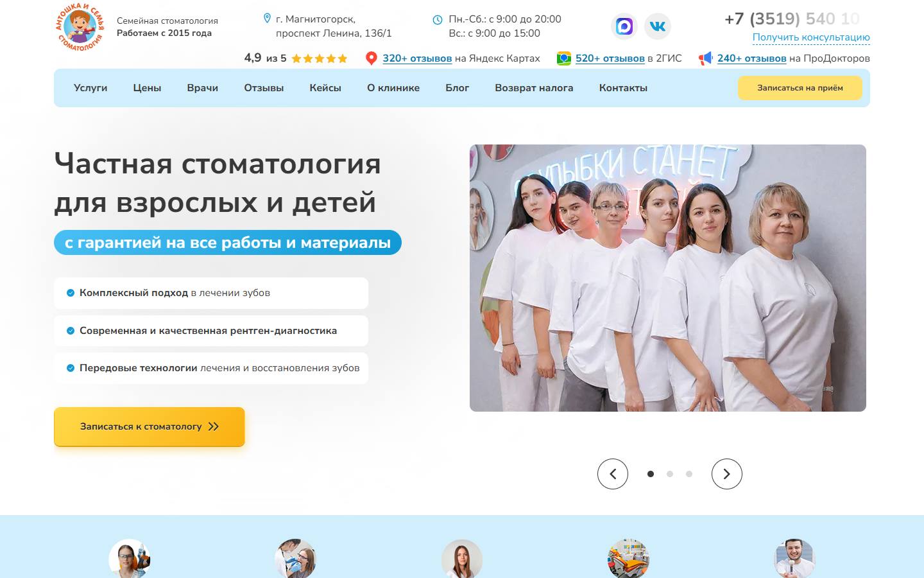The height and width of the screenshot is (578, 924).
Task: Open the 520+ отзывов 2GIS link
Action: click(610, 58)
